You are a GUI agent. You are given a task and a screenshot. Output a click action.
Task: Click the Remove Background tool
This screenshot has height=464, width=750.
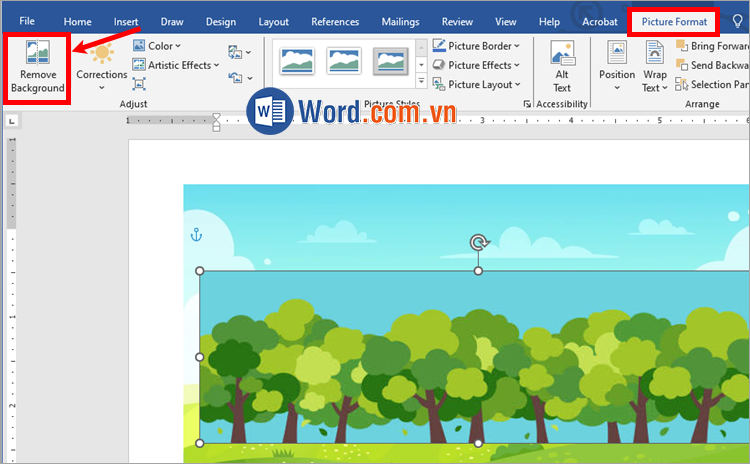[37, 67]
